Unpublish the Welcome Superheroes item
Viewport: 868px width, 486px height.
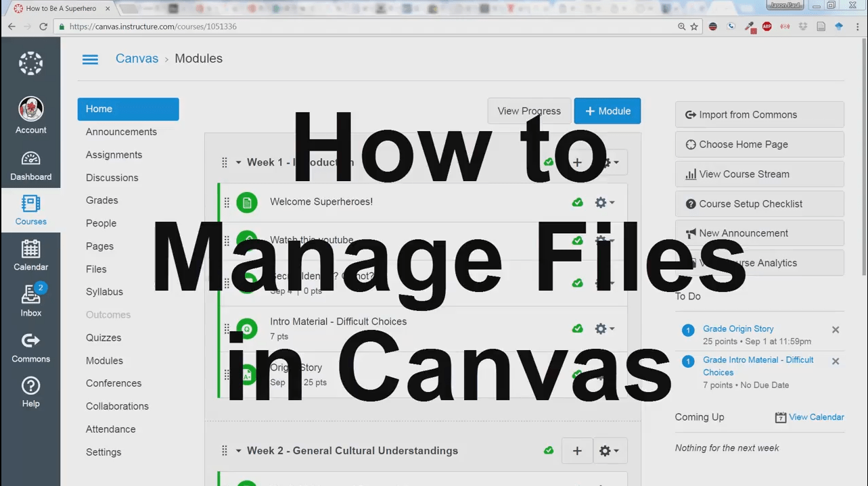click(x=577, y=202)
